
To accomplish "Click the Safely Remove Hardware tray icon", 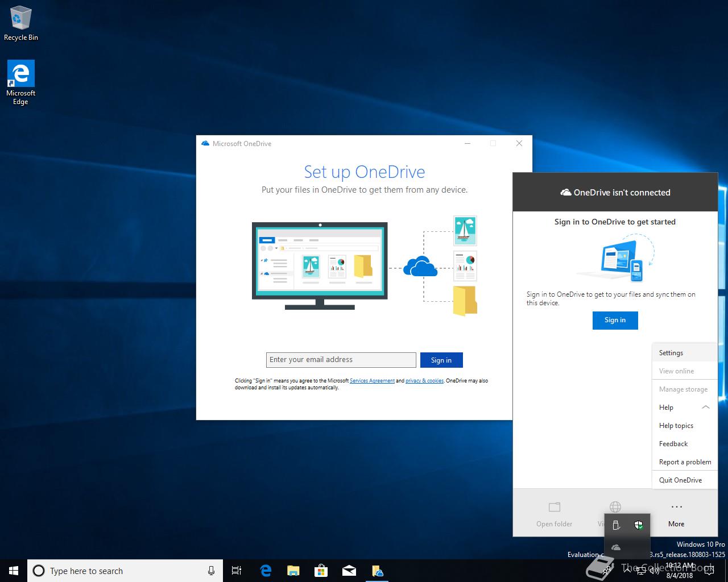I will pyautogui.click(x=616, y=525).
